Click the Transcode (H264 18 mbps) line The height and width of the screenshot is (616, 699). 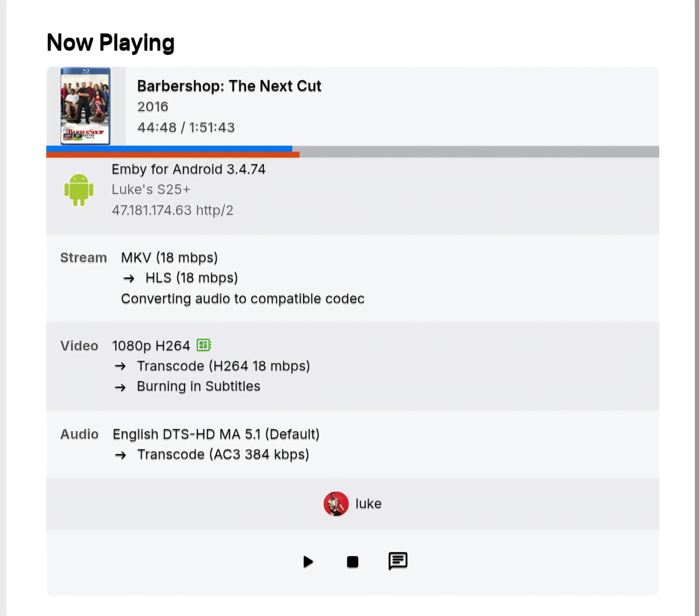click(x=223, y=366)
